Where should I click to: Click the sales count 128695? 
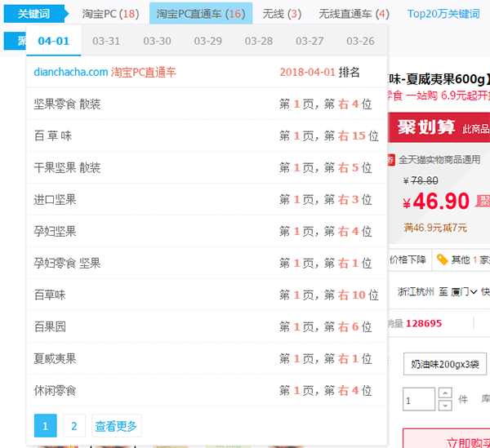pos(424,323)
